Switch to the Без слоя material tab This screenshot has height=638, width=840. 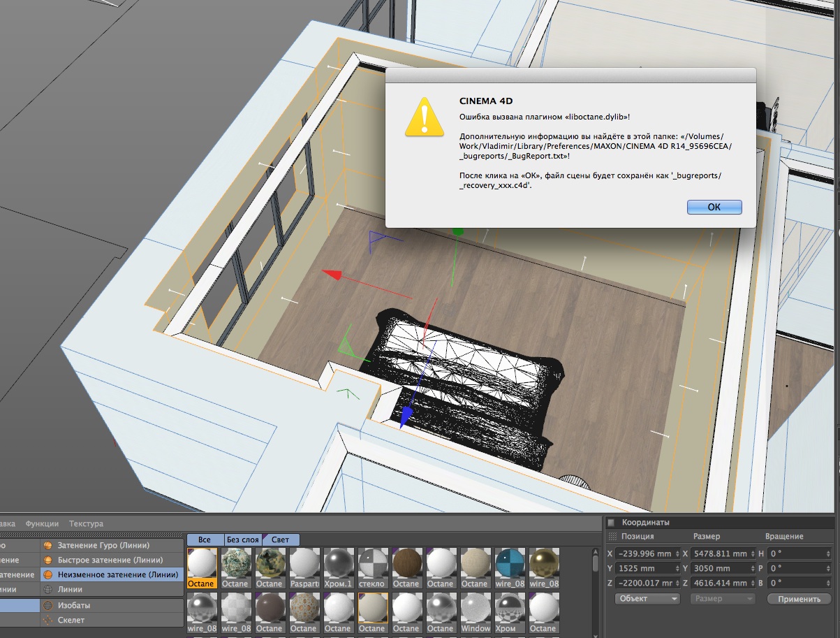point(242,539)
